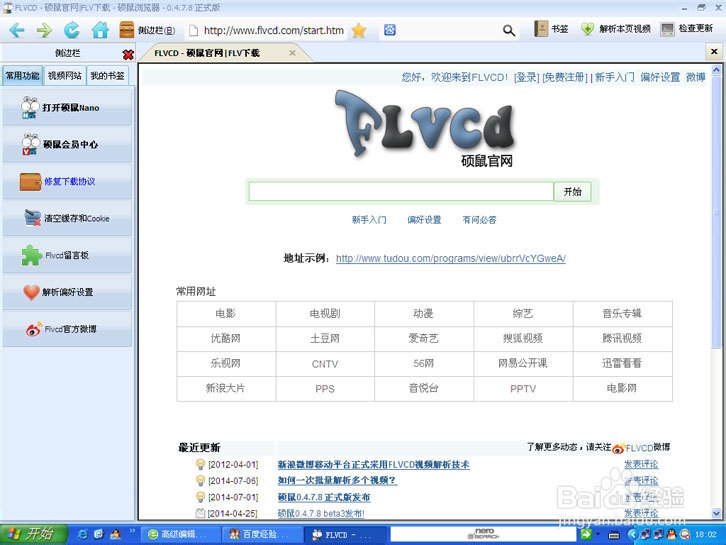Screen dimensions: 726x545
Task: Click 音乐专辑 in the common sites table
Action: (622, 313)
